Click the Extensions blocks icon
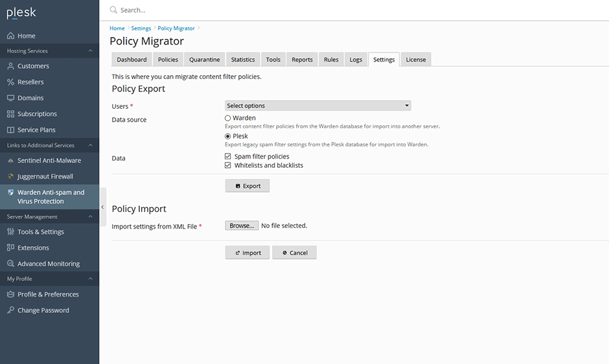The width and height of the screenshot is (609, 364). [10, 247]
